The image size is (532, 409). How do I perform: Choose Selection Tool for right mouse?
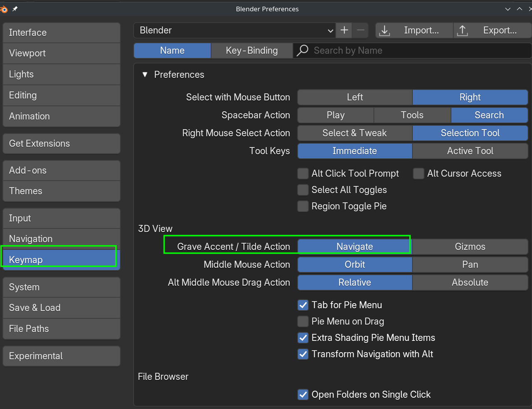pos(470,133)
